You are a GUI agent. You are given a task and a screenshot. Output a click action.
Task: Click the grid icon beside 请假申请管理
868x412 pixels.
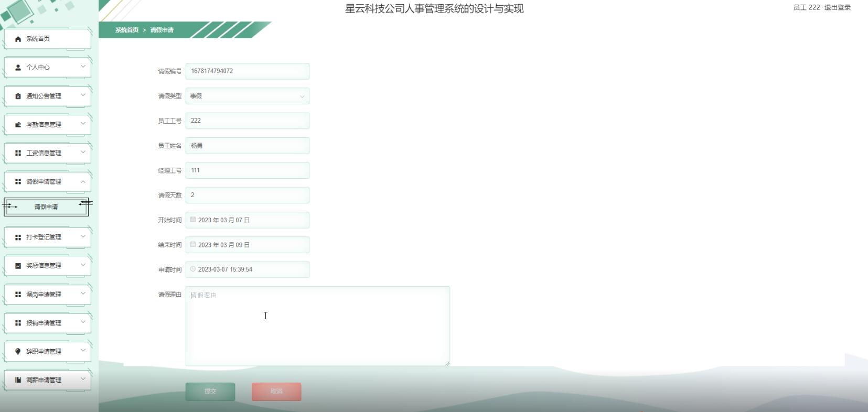18,181
